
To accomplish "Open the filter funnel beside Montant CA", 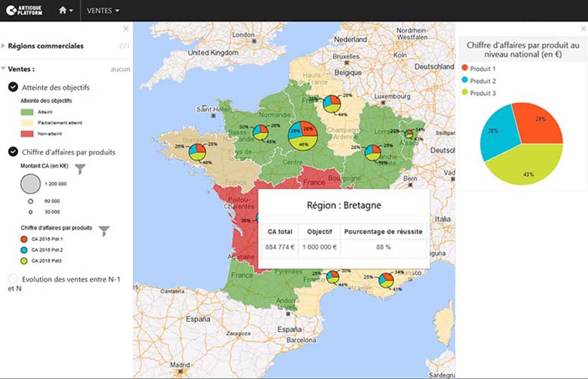I will click(80, 169).
